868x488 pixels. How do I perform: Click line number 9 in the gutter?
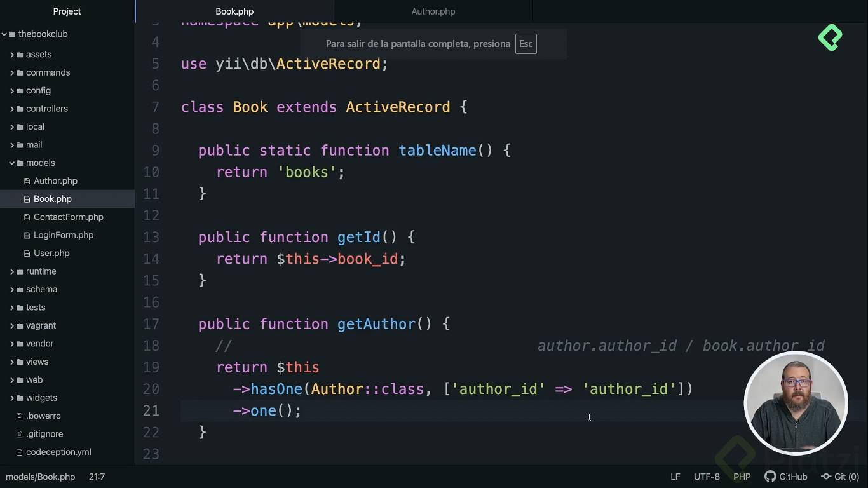156,151
